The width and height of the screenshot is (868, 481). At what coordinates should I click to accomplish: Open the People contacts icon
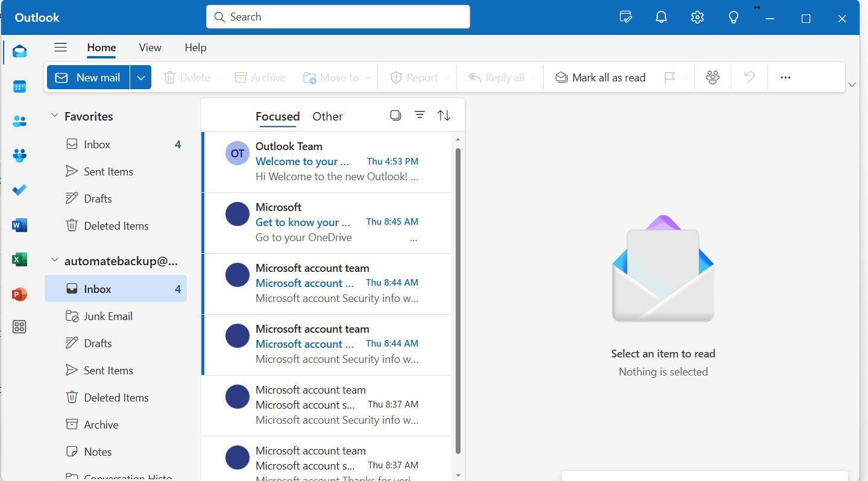(19, 121)
